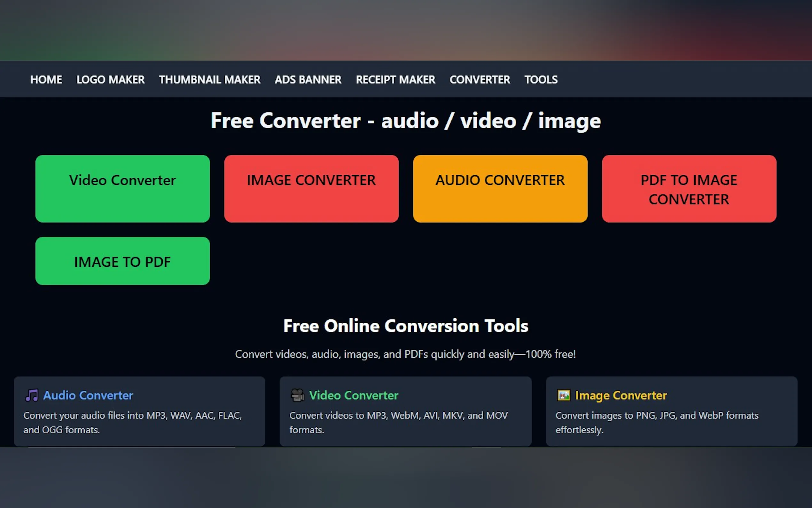The width and height of the screenshot is (812, 508).
Task: Click the movie camera icon beside Video Converter
Action: [x=297, y=395]
